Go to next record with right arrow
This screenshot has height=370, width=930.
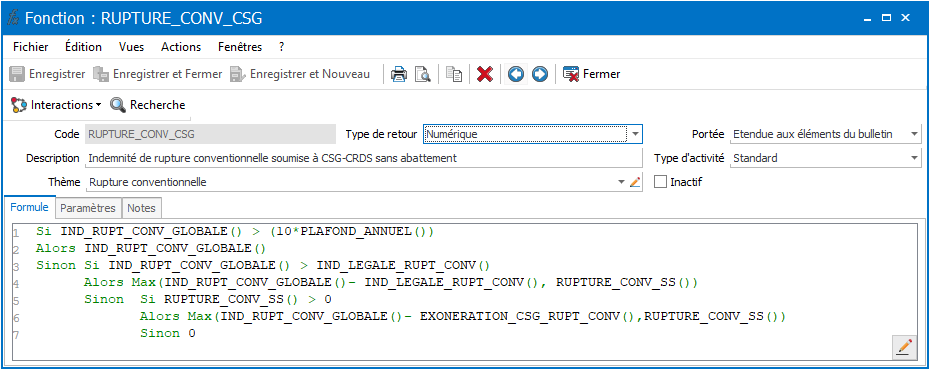tap(540, 74)
